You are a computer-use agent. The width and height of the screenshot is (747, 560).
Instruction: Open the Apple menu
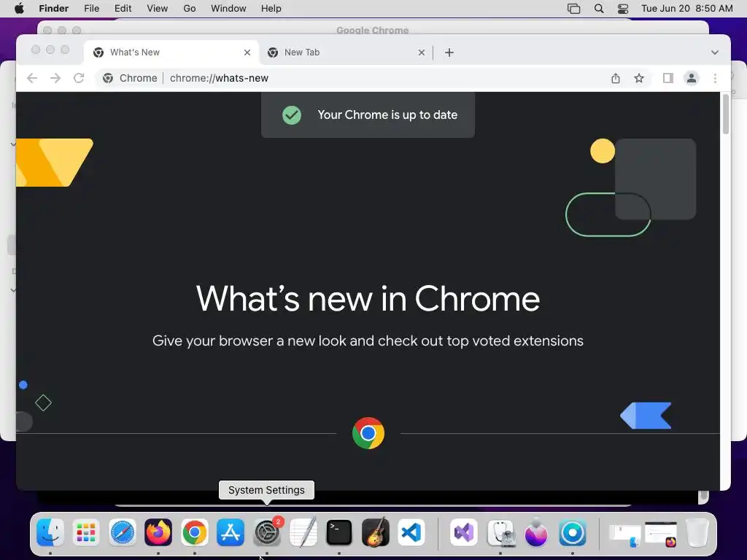(x=19, y=9)
